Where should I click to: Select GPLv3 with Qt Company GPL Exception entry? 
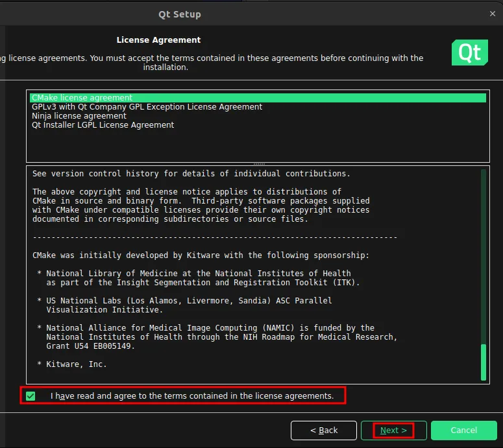pos(258,107)
